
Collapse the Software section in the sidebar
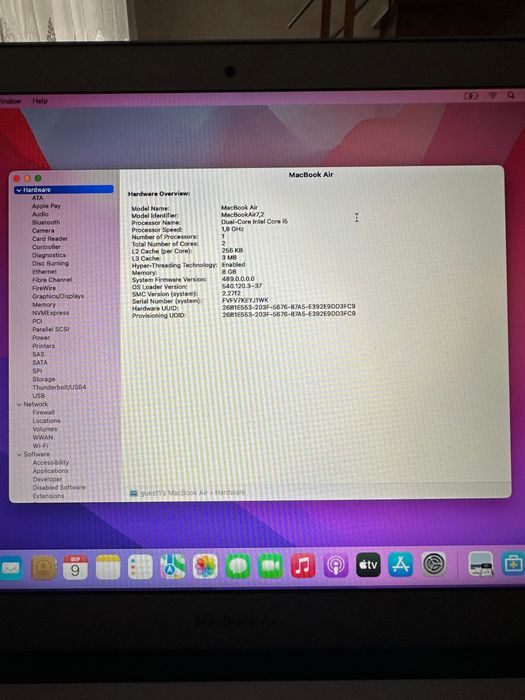click(x=19, y=454)
